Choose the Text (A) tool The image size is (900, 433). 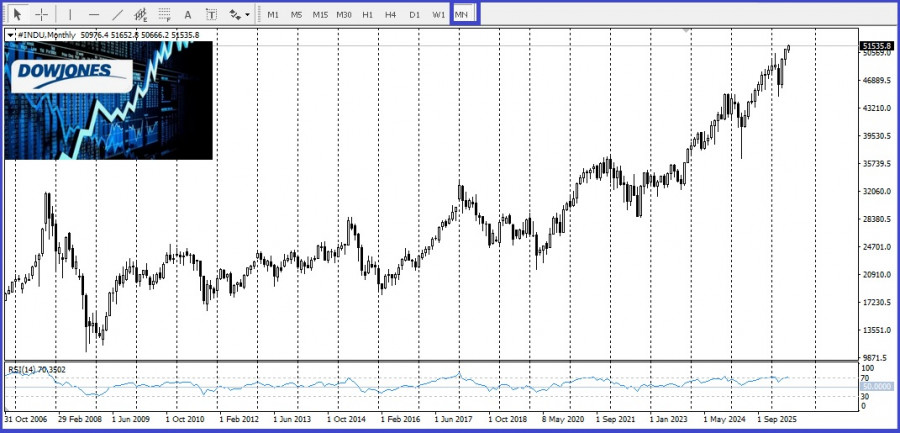188,14
